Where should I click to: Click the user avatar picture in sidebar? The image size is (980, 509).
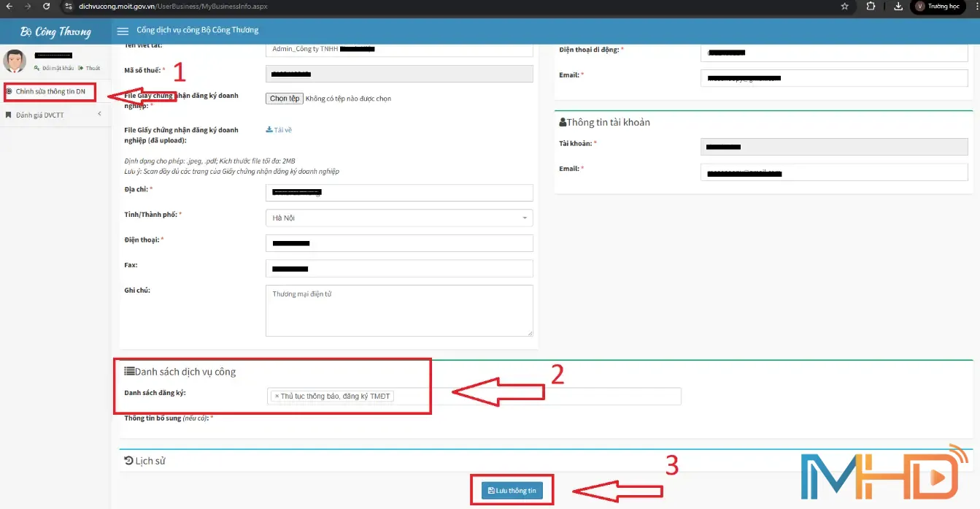click(x=15, y=61)
